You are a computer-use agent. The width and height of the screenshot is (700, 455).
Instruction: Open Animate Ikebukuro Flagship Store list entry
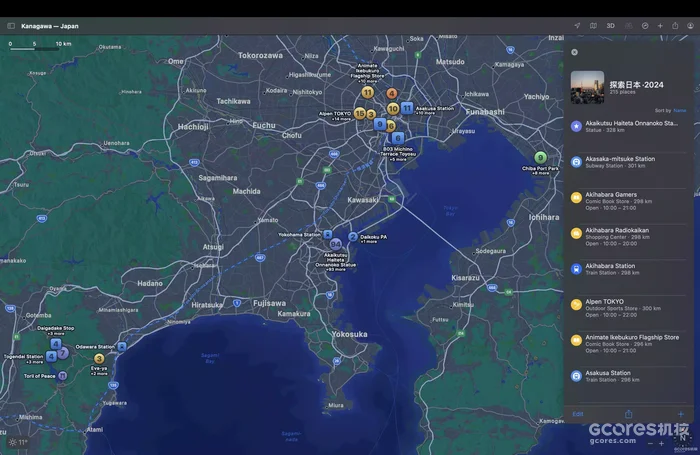[629, 344]
